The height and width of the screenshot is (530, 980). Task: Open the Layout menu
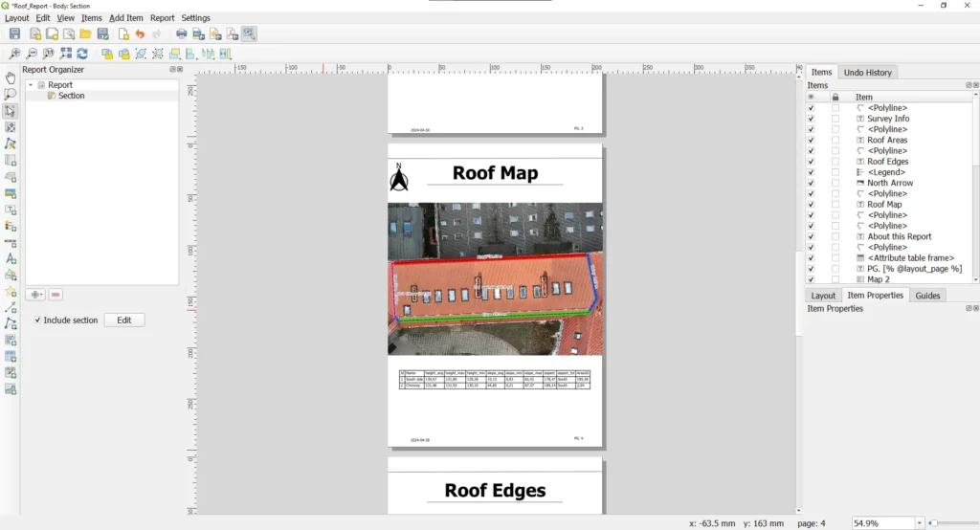pos(17,18)
